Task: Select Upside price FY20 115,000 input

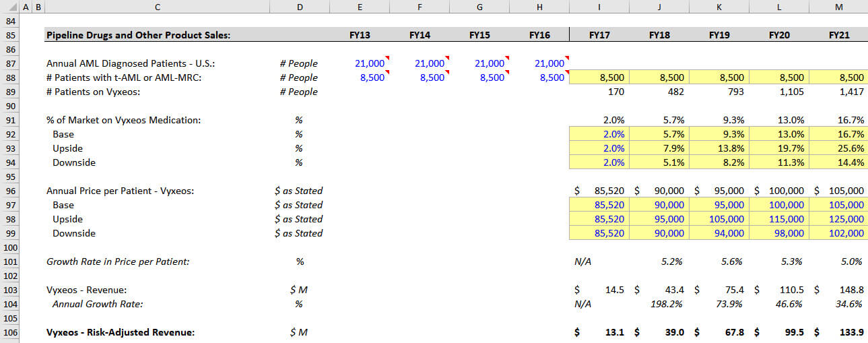Action: (x=779, y=219)
